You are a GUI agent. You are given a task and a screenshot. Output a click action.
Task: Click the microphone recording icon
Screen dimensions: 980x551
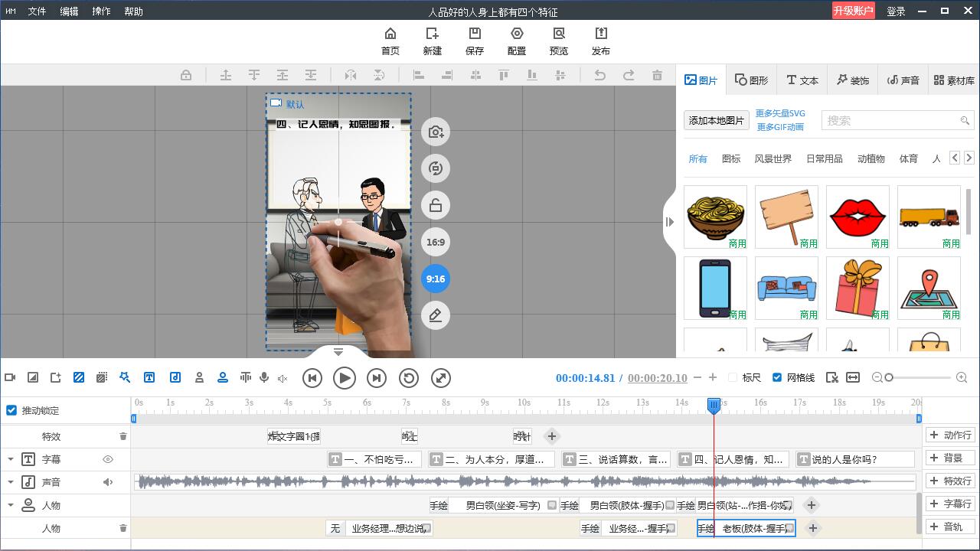[264, 377]
